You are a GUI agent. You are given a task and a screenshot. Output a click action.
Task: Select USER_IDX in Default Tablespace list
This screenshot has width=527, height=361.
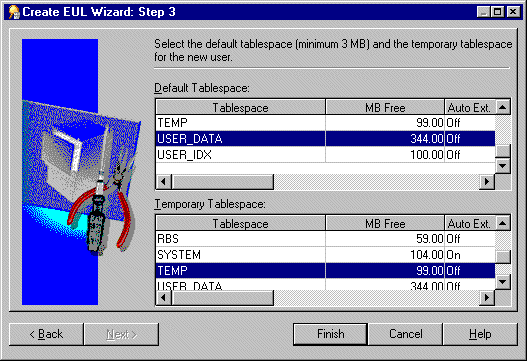point(325,155)
